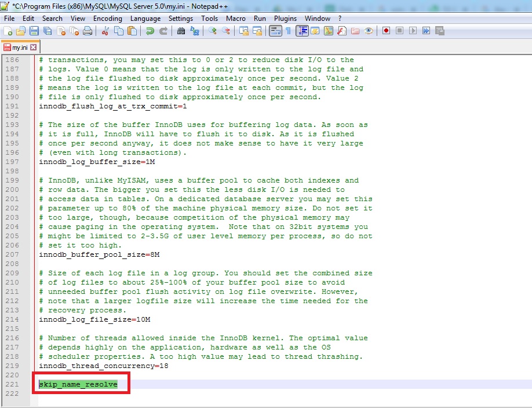Click the Print icon in the toolbar

[x=86, y=31]
